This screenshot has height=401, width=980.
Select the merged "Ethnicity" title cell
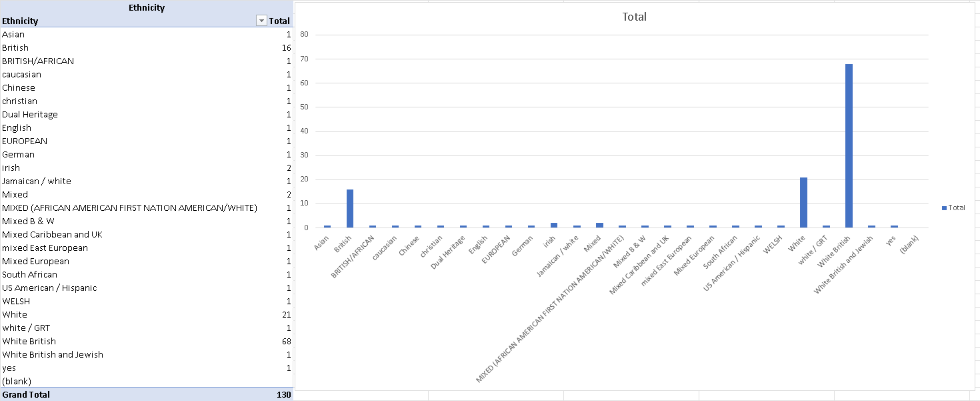click(x=147, y=8)
